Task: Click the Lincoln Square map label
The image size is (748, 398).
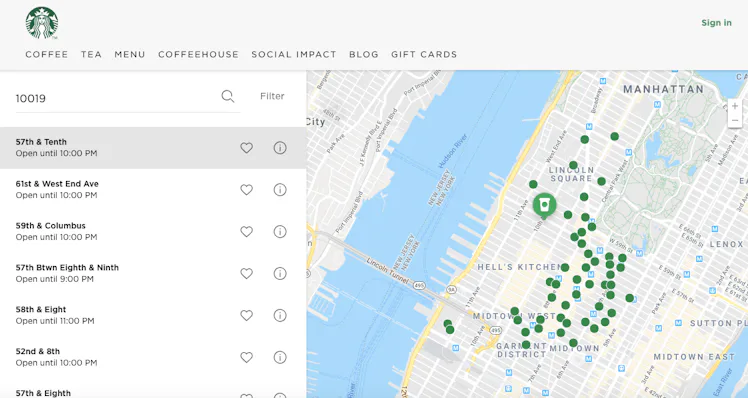Action: tap(571, 174)
